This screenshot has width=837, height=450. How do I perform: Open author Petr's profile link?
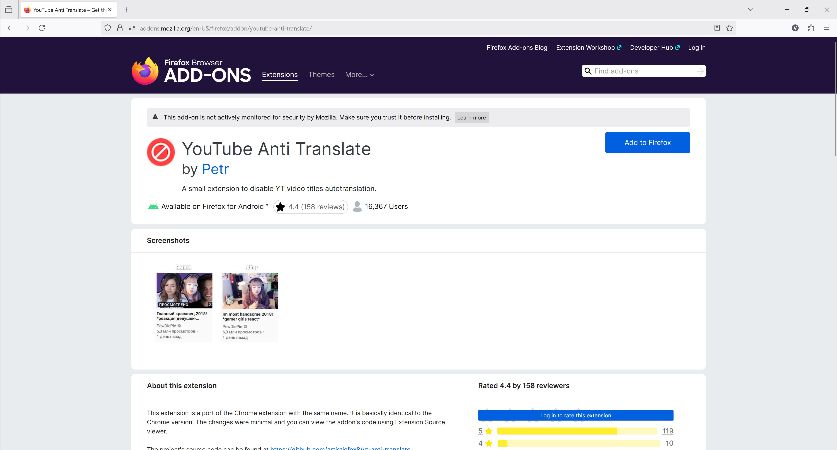point(215,169)
